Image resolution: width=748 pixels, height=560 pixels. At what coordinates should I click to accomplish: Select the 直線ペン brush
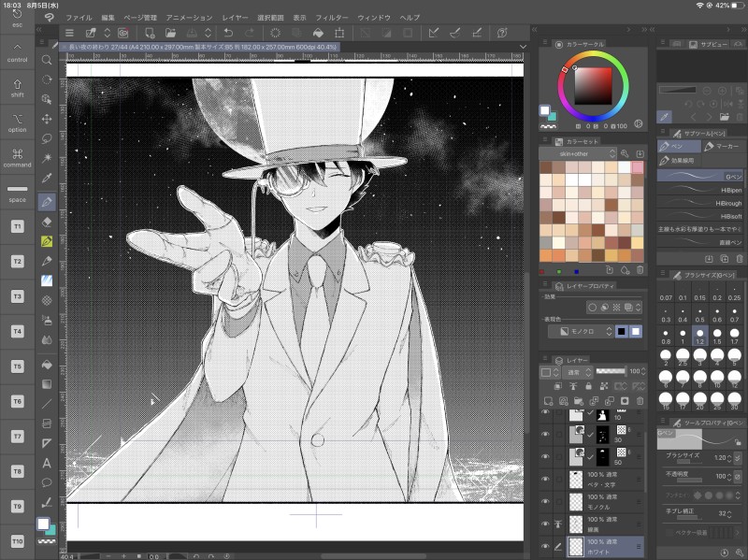[699, 242]
